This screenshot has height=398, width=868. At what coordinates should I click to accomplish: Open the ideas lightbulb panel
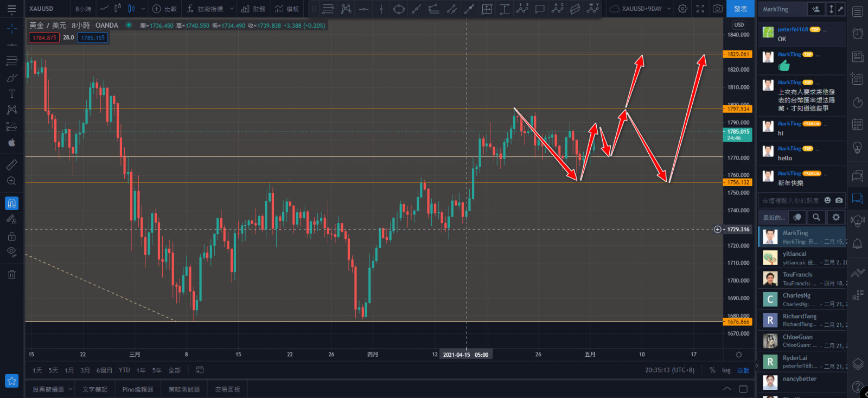tap(858, 148)
